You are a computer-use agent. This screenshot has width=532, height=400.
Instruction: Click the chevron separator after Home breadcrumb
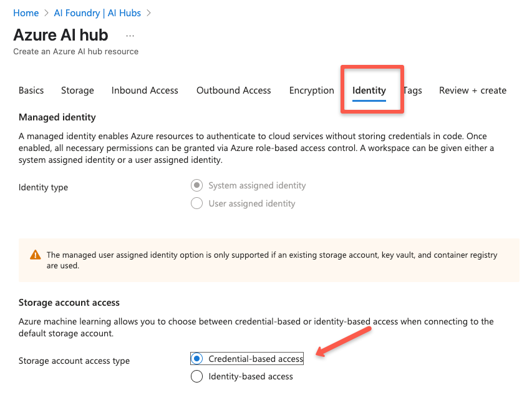pos(45,12)
